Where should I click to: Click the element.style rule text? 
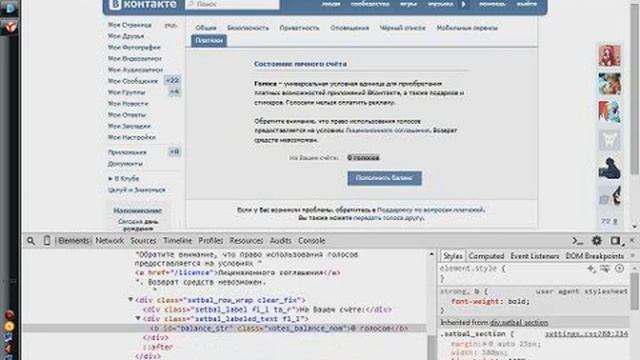(x=473, y=269)
